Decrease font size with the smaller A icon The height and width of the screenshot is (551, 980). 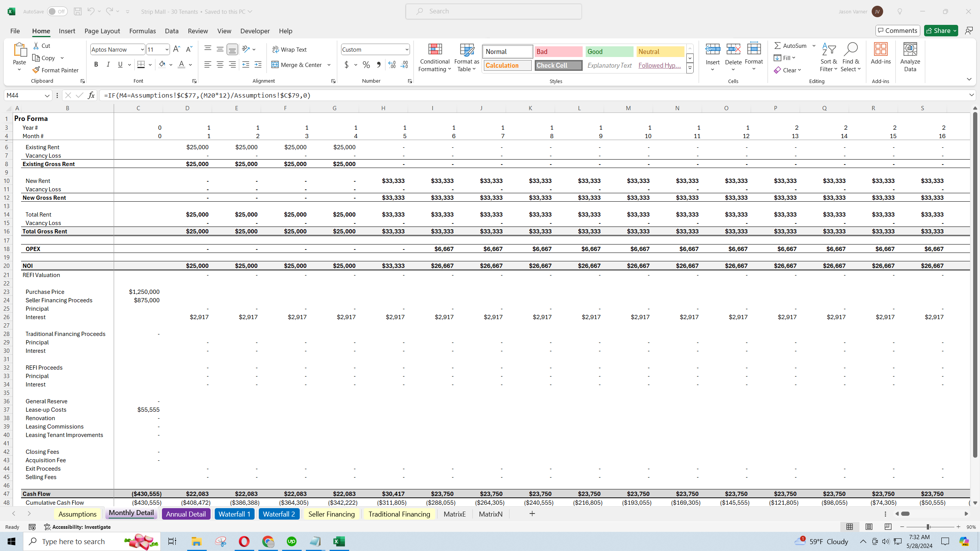(189, 49)
